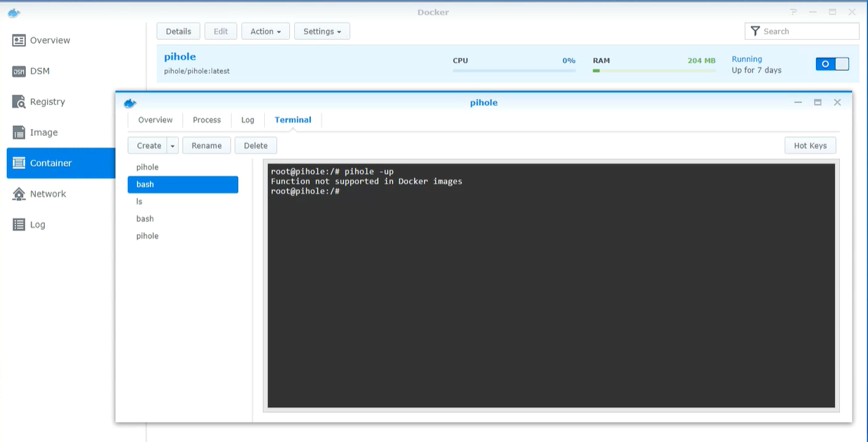The image size is (868, 442).
Task: Click the filter funnel icon in Search box
Action: tap(755, 31)
